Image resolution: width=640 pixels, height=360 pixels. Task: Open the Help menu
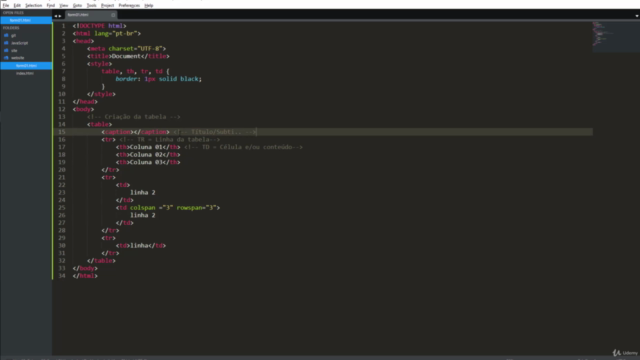point(149,5)
